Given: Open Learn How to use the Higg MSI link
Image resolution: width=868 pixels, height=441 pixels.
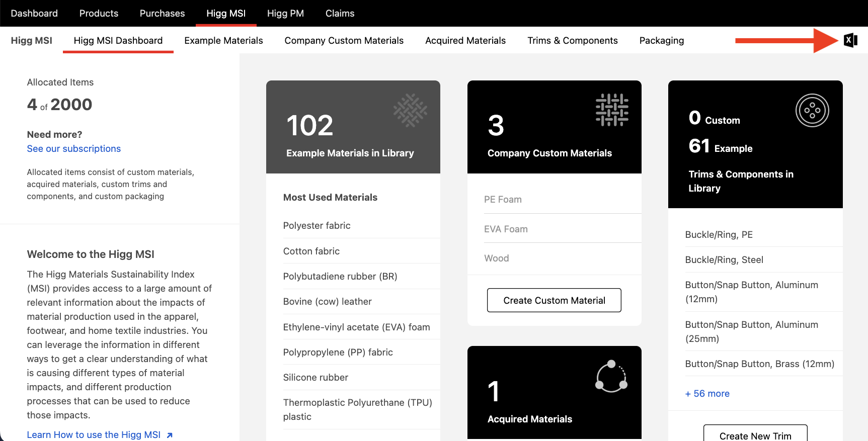Looking at the screenshot, I should tap(94, 434).
